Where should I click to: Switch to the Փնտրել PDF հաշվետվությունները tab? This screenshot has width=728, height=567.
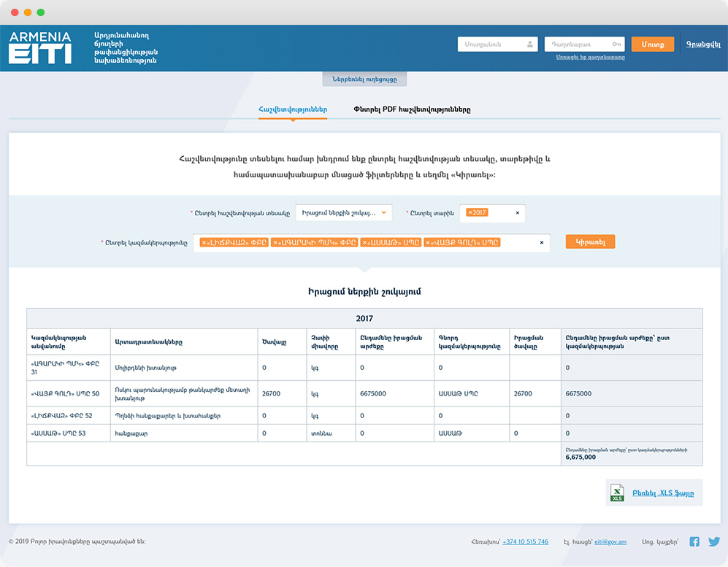point(412,109)
